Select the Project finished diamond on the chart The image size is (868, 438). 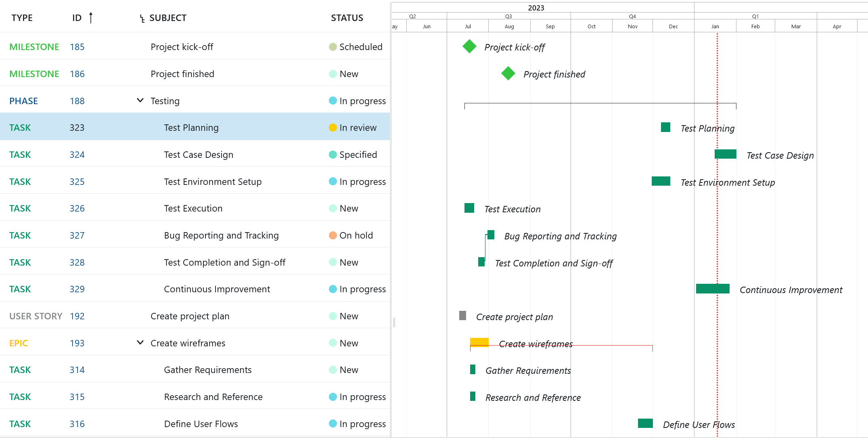[x=508, y=73]
